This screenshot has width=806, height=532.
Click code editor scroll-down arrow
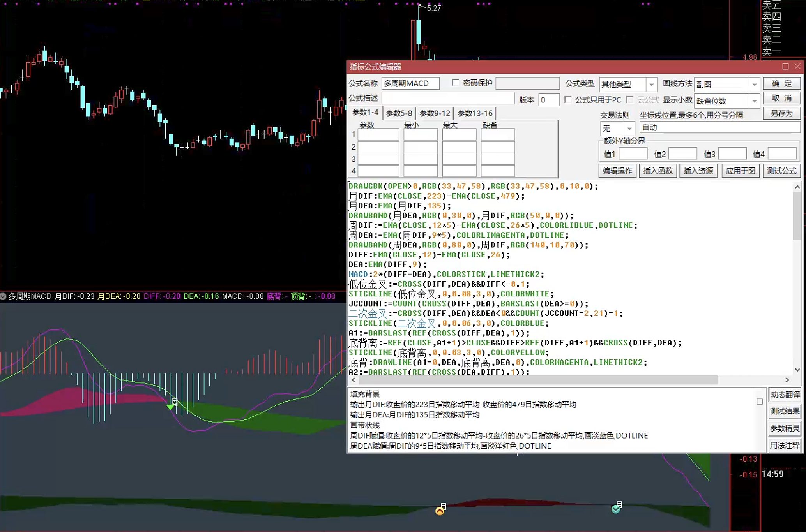click(x=797, y=370)
